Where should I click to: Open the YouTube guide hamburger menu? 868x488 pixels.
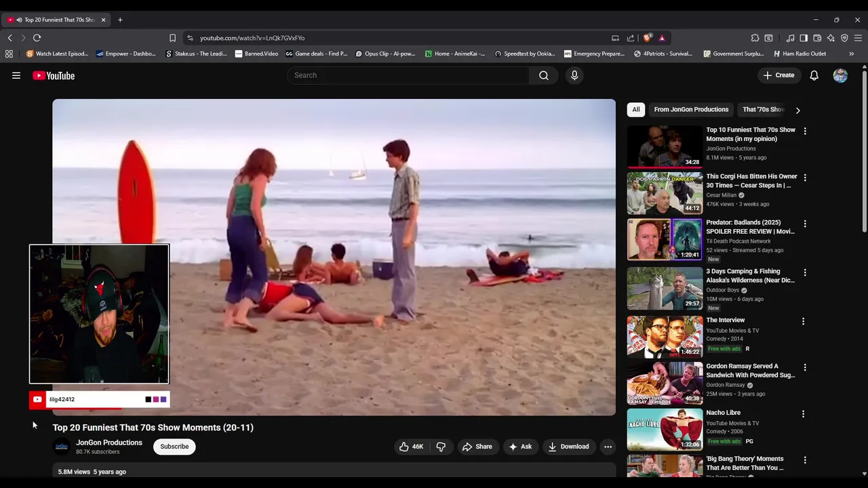(16, 76)
